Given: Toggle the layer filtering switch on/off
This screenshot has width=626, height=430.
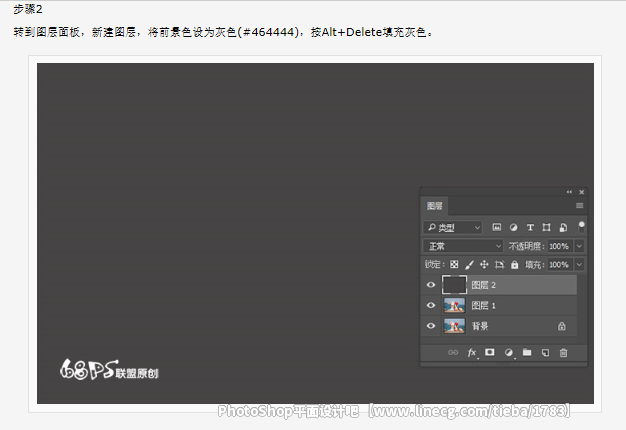Looking at the screenshot, I should point(582,227).
